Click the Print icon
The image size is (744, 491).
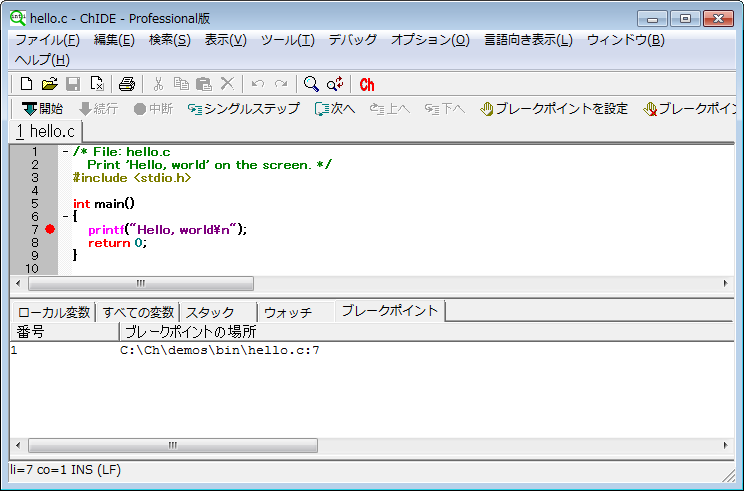pyautogui.click(x=127, y=84)
